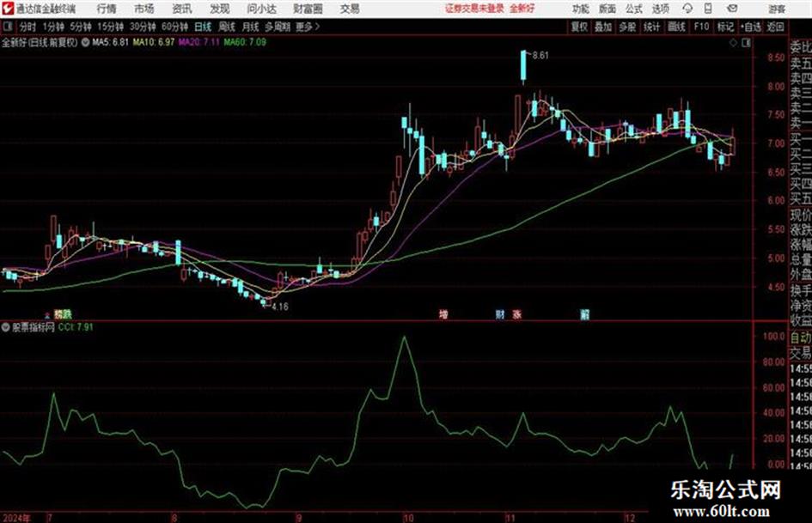Click the MA60: 7.09 value label
This screenshot has width=812, height=523.
(x=245, y=42)
